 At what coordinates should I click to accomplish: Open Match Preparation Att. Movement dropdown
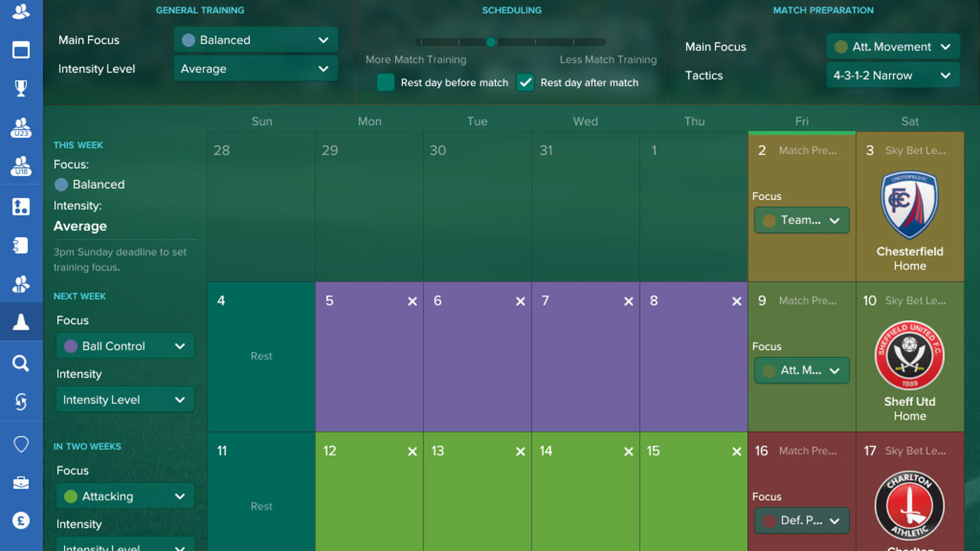(x=893, y=46)
